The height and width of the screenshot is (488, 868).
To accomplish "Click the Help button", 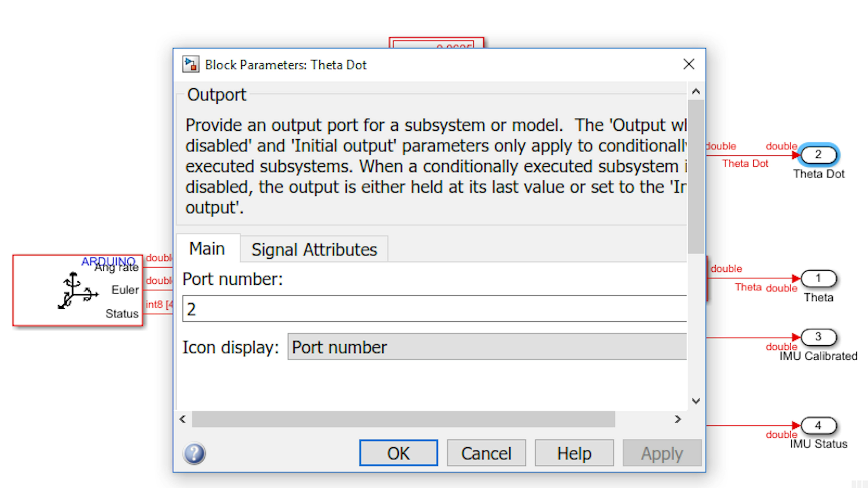I will coord(574,453).
